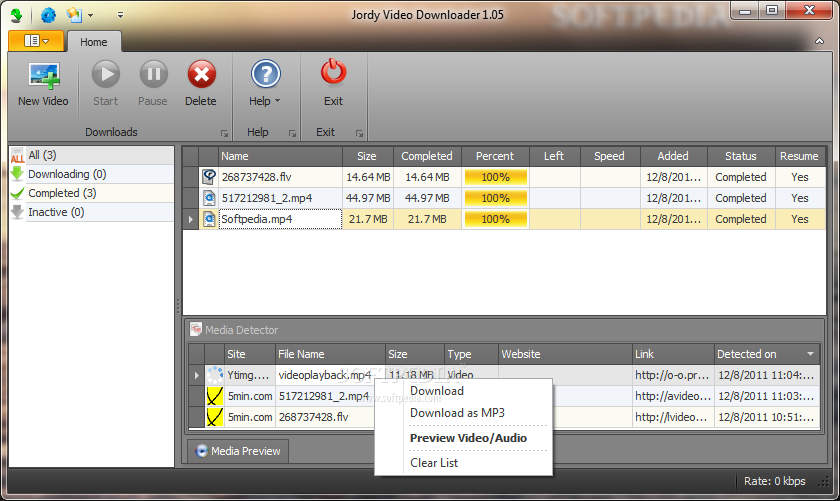Image resolution: width=840 pixels, height=501 pixels.
Task: Open Detected on column sort dropdown
Action: 811,354
